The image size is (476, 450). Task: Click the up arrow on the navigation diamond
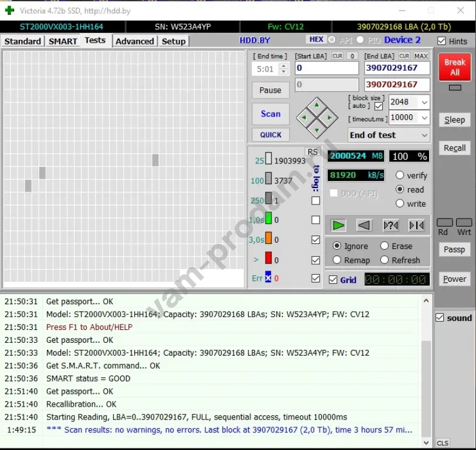tap(317, 105)
